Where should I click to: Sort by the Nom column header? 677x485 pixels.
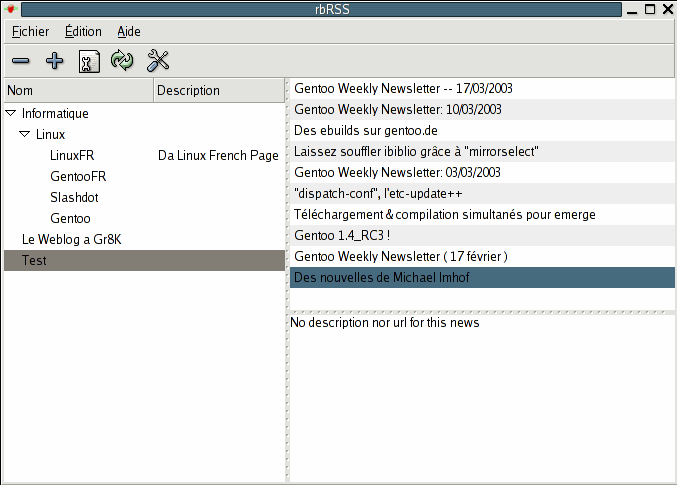coord(78,90)
